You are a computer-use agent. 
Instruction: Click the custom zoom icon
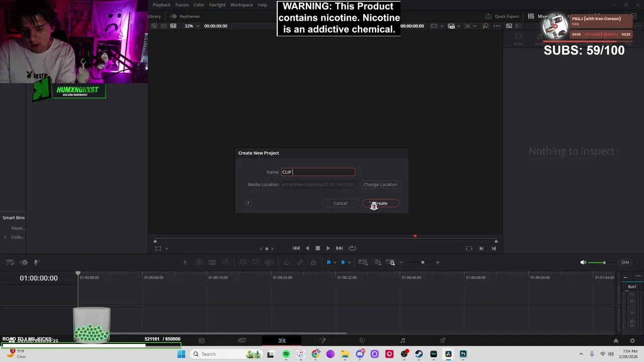(391, 262)
